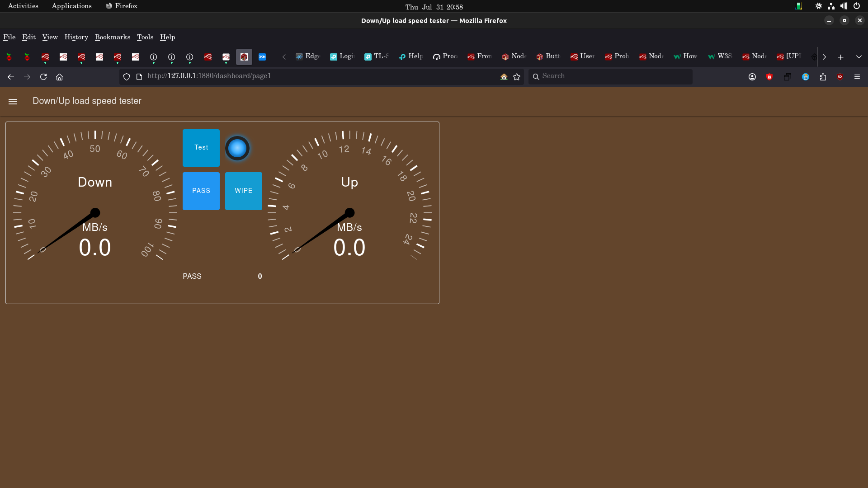Click the blue PASS button
Viewport: 868px width, 488px height.
pyautogui.click(x=201, y=191)
